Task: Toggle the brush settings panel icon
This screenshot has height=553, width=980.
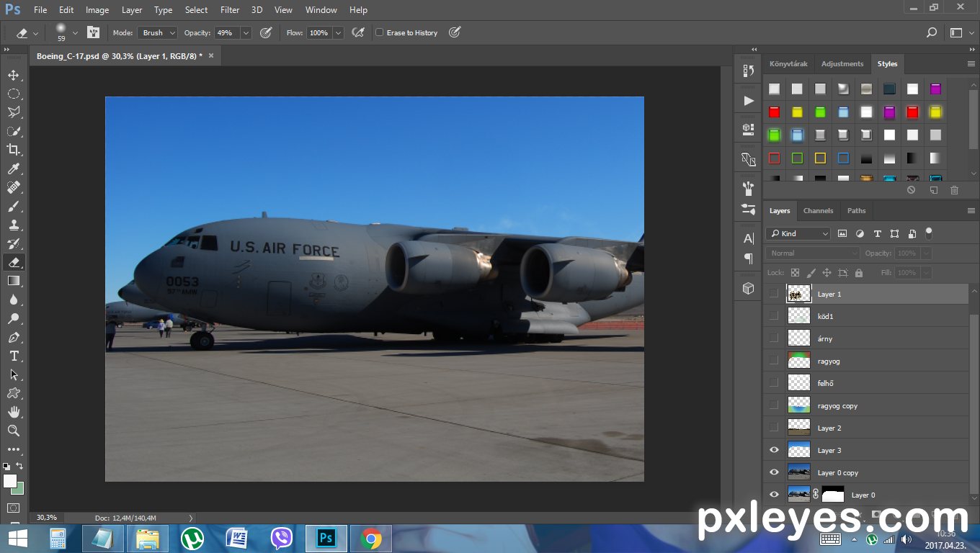Action: pos(94,32)
